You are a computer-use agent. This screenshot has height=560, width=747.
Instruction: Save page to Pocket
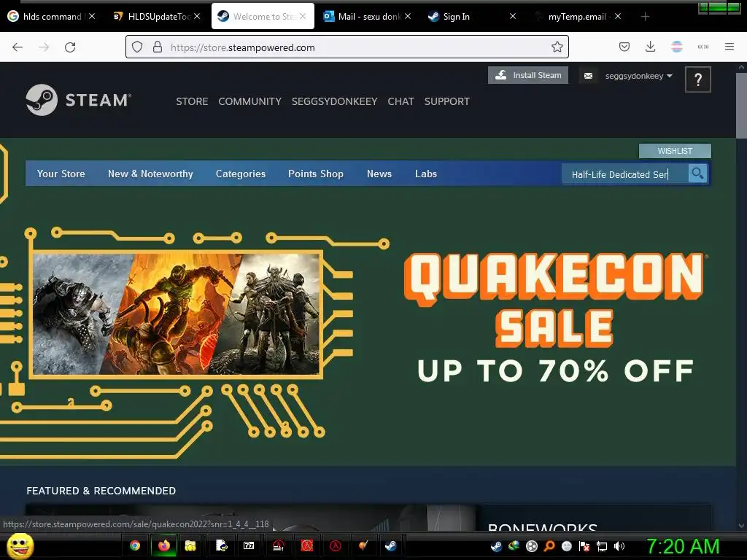coord(624,47)
